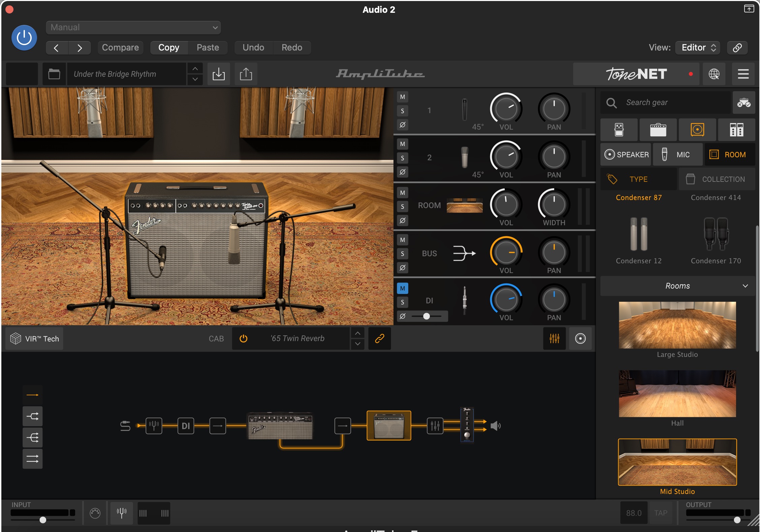Adjust the DI phase delay slider
Screen dimensions: 760x532
click(427, 316)
